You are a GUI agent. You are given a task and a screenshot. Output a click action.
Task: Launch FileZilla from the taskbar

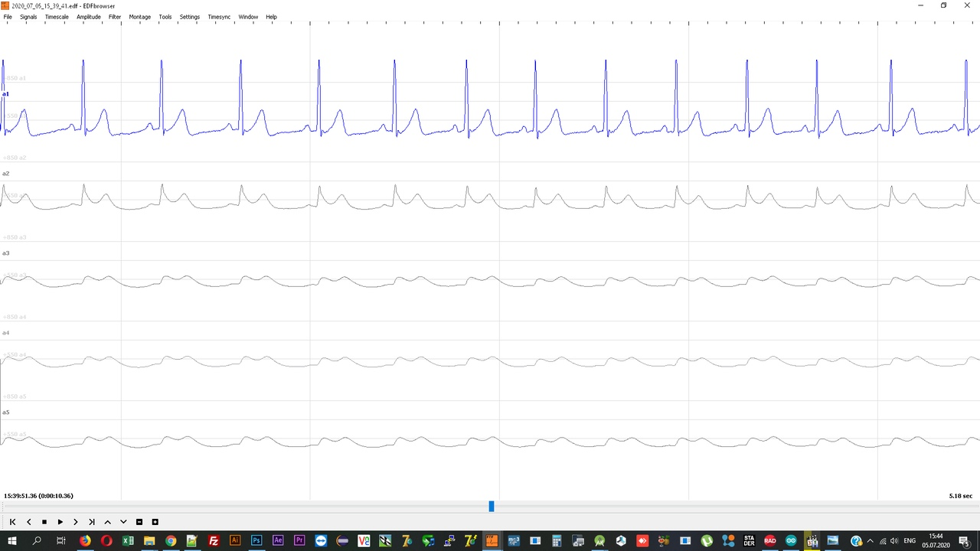coord(214,541)
